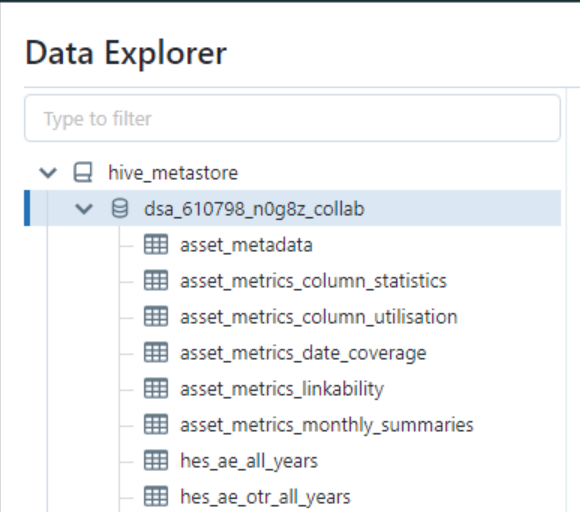Click the table icon beside hes_ae_otr_all_years
This screenshot has height=512, width=580.
pos(156,496)
